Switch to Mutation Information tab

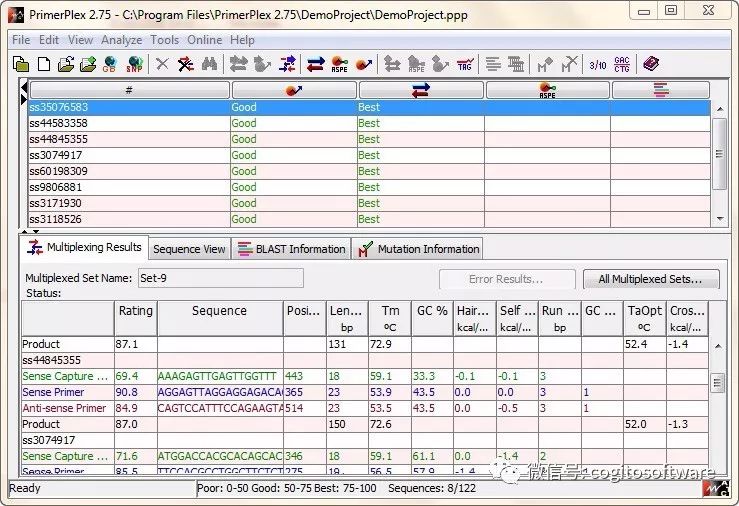(x=418, y=249)
